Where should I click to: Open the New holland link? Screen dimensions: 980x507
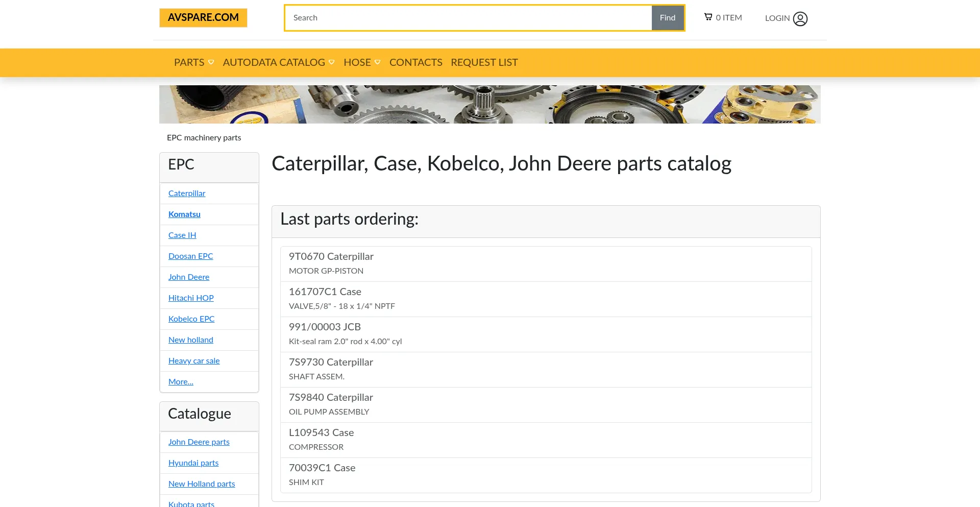pos(191,340)
